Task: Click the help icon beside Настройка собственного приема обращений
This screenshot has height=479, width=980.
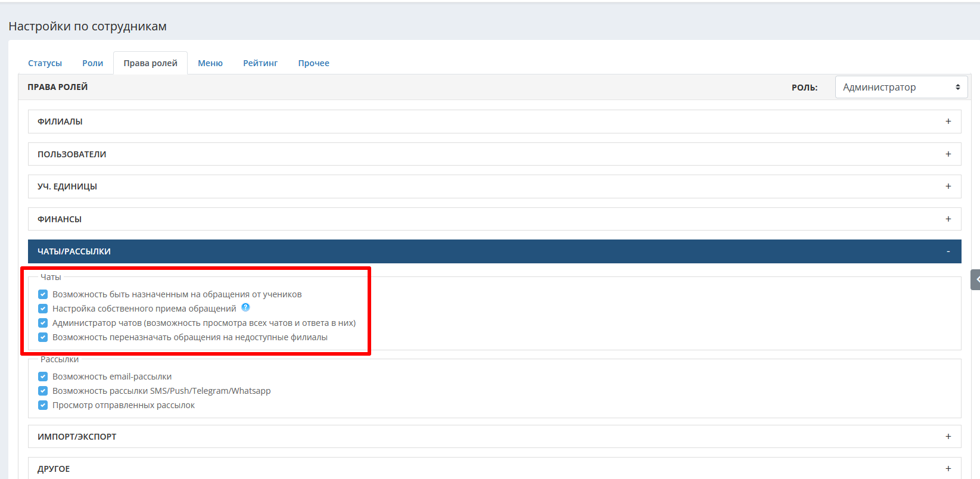Action: [245, 308]
